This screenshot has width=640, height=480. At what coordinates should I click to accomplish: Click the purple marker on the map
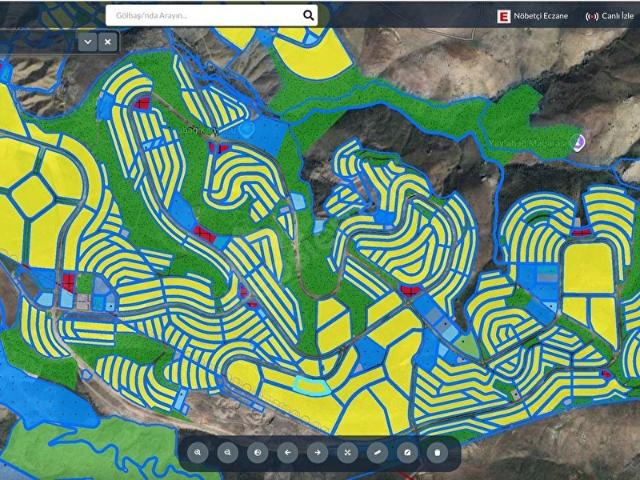577,142
